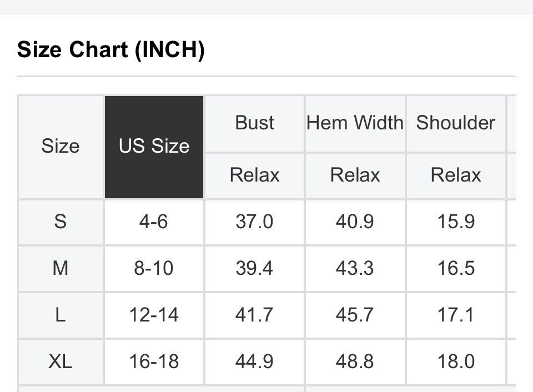Select the Relax label under Shoulder
This screenshot has height=392, width=533.
(455, 175)
